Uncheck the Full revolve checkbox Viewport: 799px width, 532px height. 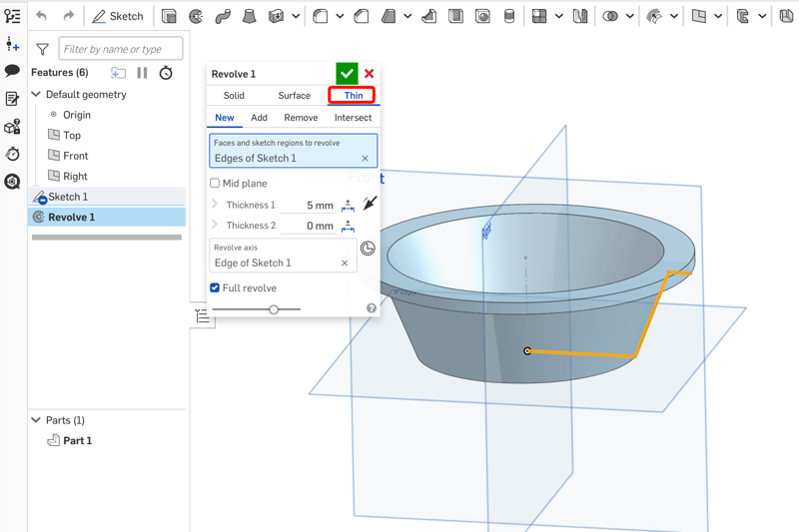click(x=215, y=287)
